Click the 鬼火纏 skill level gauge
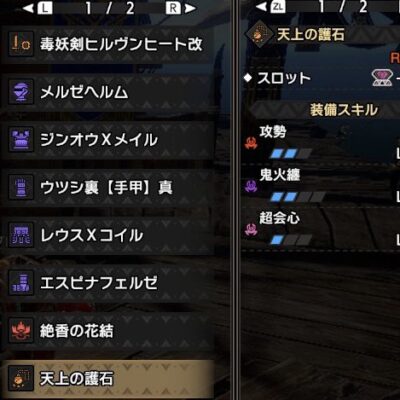Viewport: 400px width, 400px height. (297, 197)
